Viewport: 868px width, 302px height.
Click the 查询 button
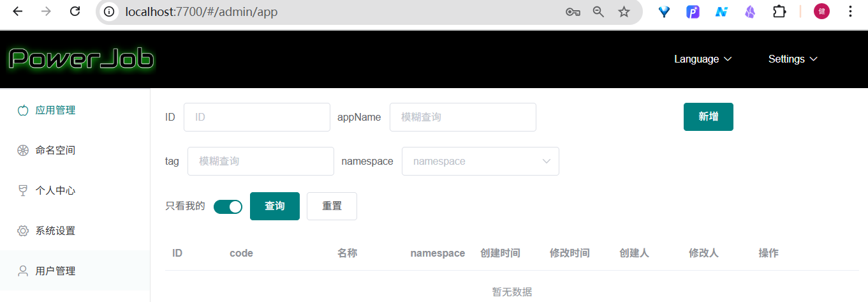click(x=275, y=206)
